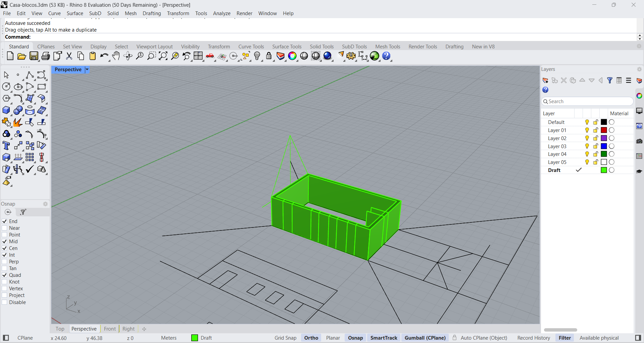Select the Text object tool
This screenshot has height=343, width=644.
coord(6,146)
